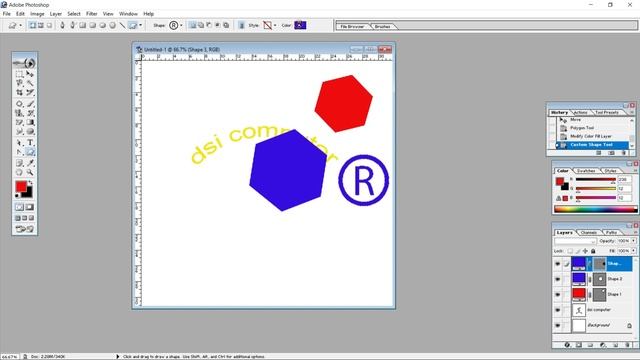640x360 pixels.
Task: Switch to the Swatches tab
Action: (x=586, y=171)
